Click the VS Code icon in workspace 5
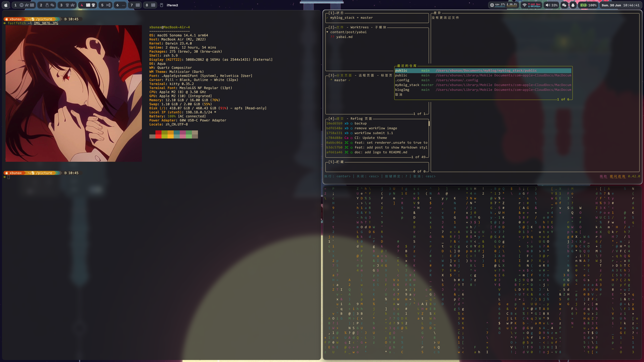Viewport: 644px width, 362px height. tap(108, 5)
